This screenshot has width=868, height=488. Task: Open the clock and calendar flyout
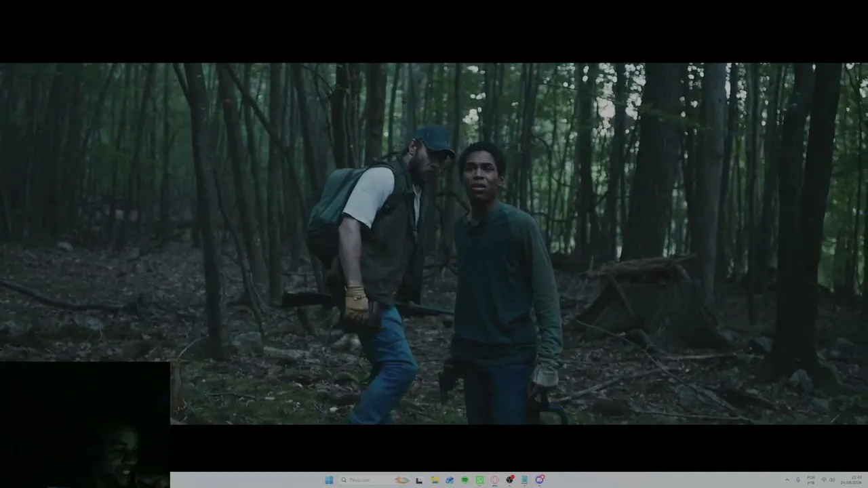(x=852, y=480)
